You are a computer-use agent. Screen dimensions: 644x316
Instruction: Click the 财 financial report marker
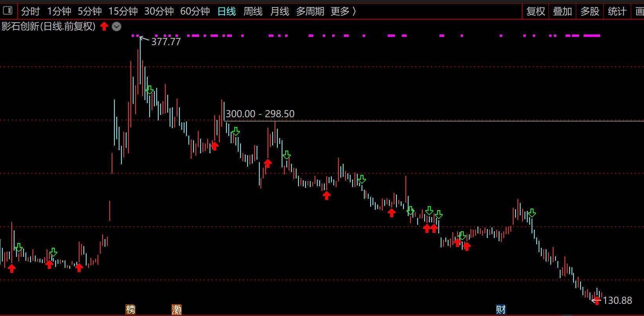click(x=501, y=309)
